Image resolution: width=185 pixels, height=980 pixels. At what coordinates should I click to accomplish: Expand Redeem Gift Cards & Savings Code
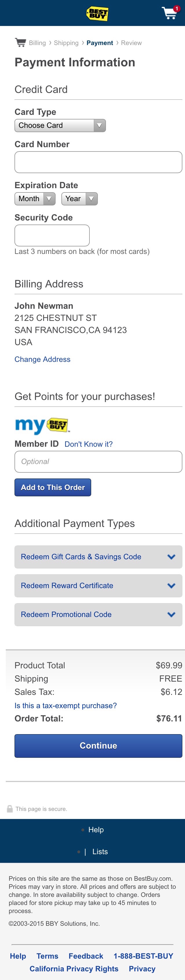pyautogui.click(x=98, y=557)
